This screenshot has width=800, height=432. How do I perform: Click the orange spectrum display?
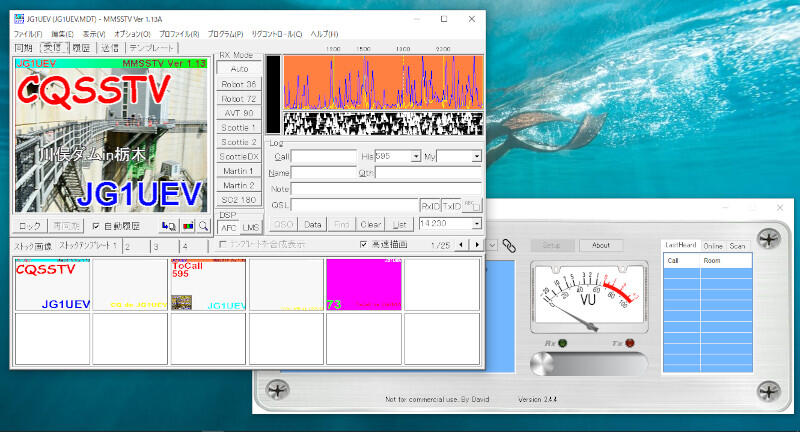(x=383, y=82)
